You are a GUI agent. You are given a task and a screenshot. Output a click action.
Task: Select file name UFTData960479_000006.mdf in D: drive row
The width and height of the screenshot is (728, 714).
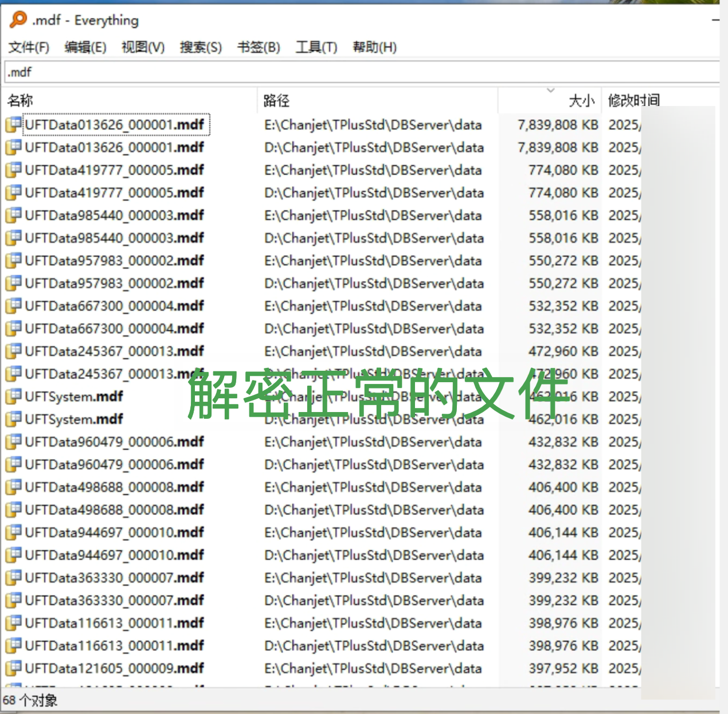pos(114,464)
